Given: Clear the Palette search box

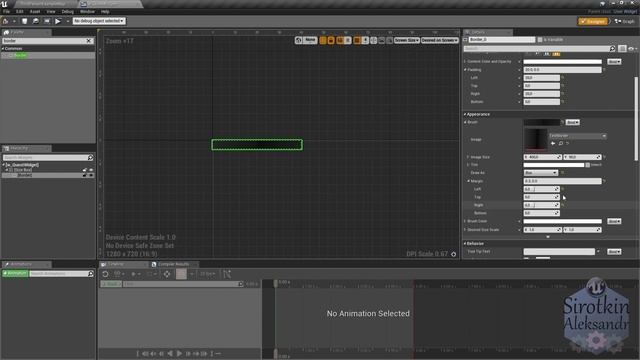Looking at the screenshot, I should click(89, 41).
